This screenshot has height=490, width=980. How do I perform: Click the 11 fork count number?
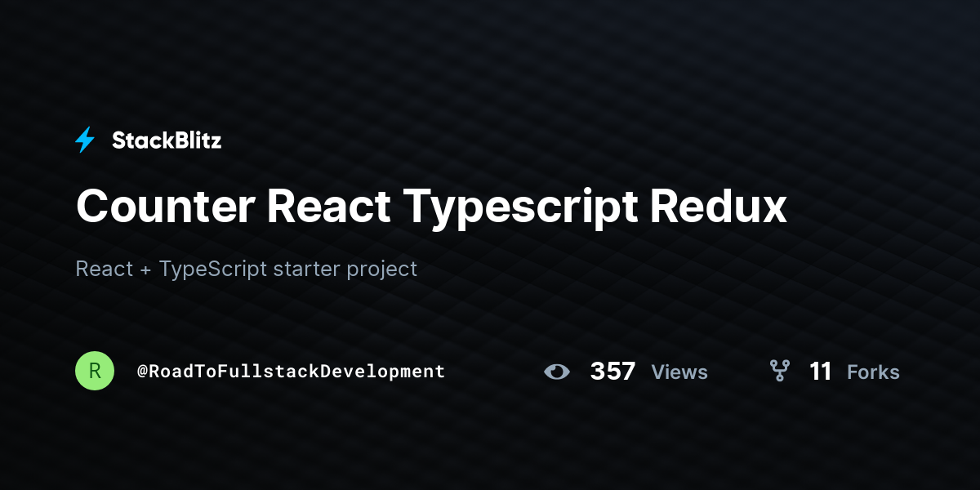tap(820, 372)
